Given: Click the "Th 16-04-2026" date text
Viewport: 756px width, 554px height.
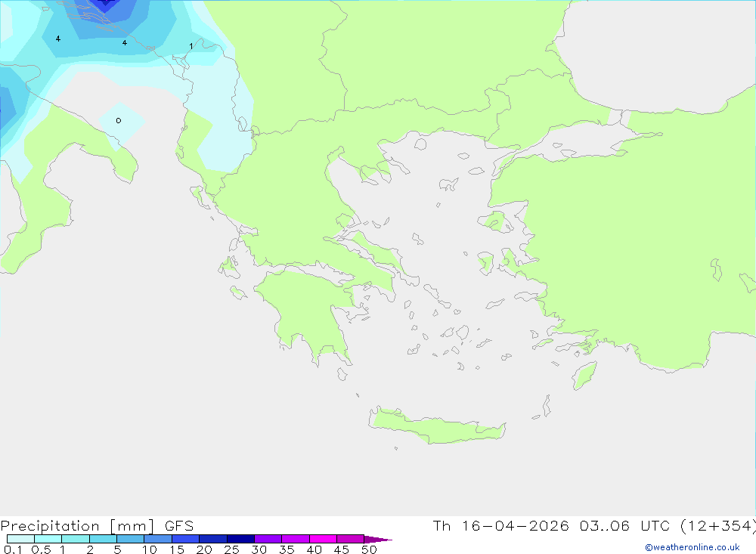Looking at the screenshot, I should pos(500,525).
